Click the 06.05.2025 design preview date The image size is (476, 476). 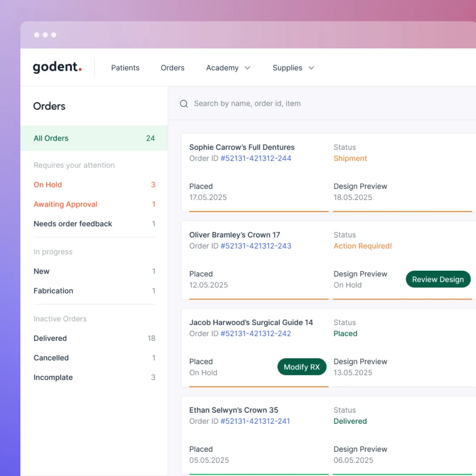click(353, 460)
